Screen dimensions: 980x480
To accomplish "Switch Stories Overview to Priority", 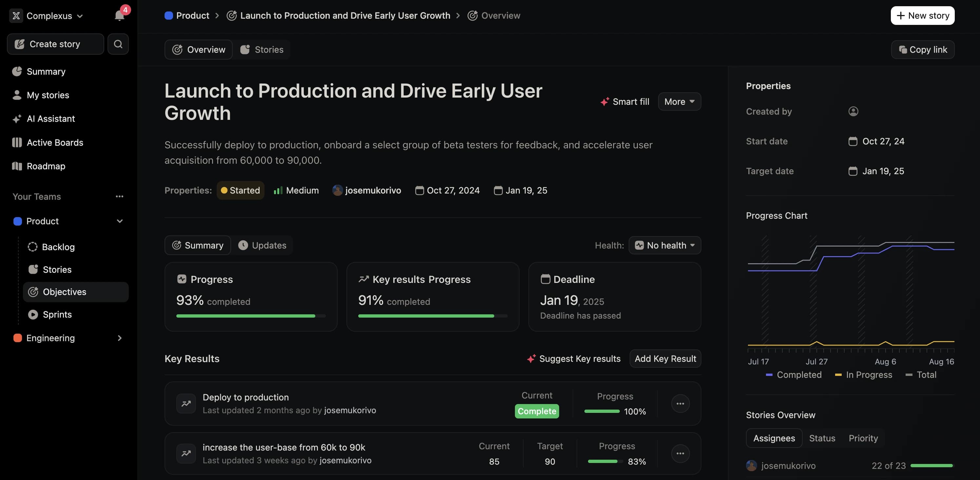I will pos(863,438).
